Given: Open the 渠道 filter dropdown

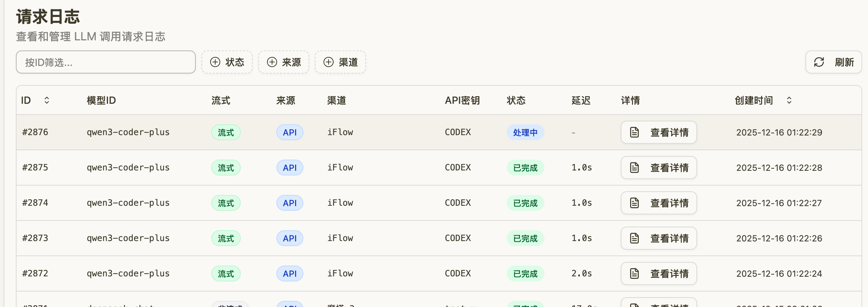Looking at the screenshot, I should pyautogui.click(x=340, y=62).
